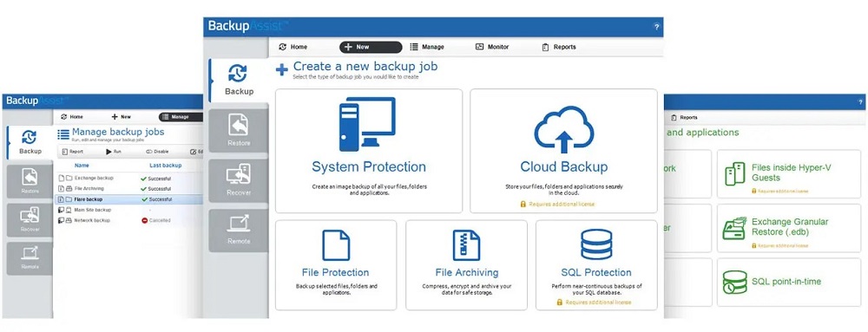Open Recover sidebar section in Manage window
868x332 pixels.
(30, 220)
